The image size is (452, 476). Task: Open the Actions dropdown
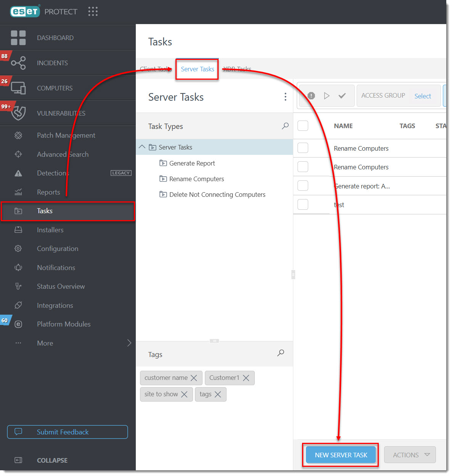coord(410,455)
